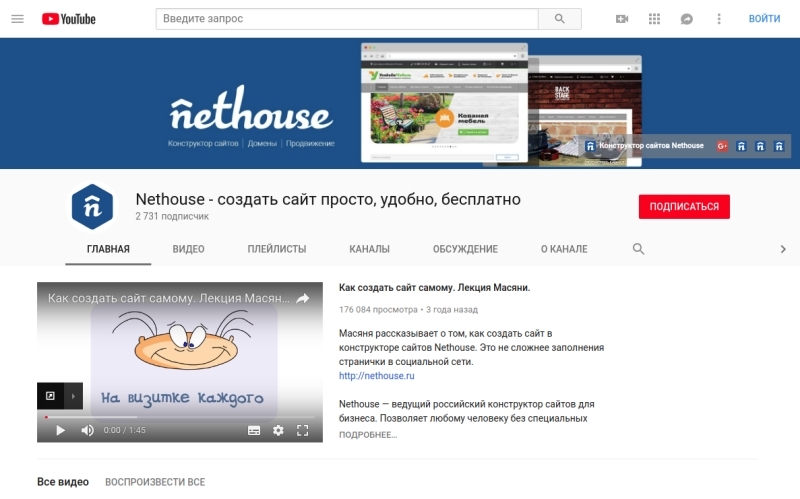Click the Все видео heading
Screen dimensions: 800x499
coord(63,482)
